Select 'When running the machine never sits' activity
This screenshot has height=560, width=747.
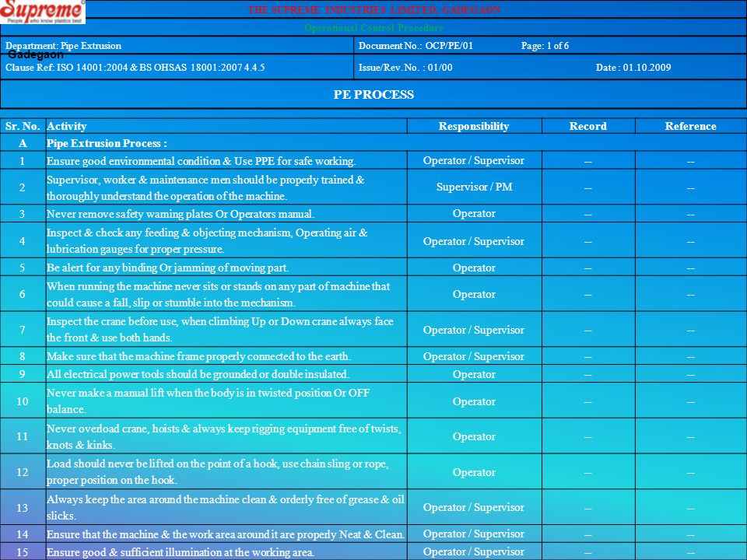[226, 294]
